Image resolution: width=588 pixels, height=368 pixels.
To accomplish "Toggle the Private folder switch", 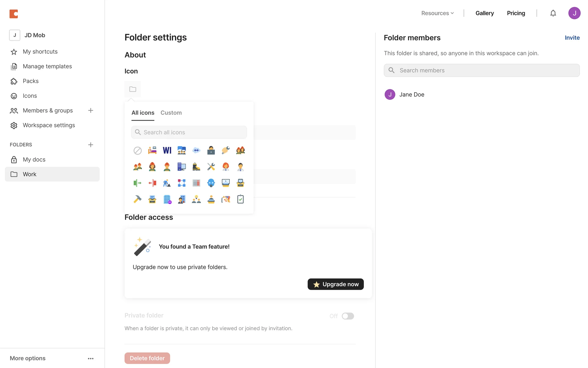I will pyautogui.click(x=348, y=316).
